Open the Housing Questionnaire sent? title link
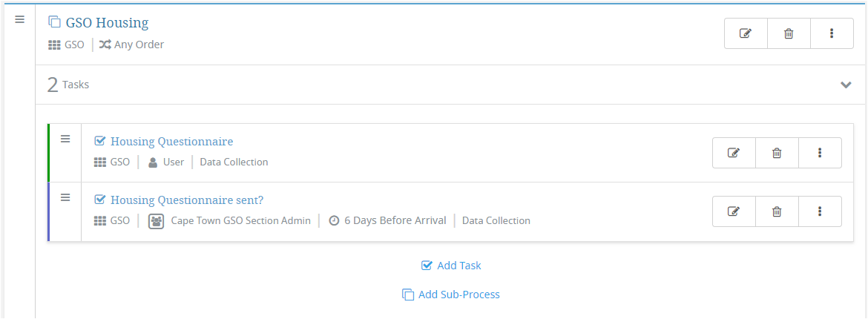Image resolution: width=868 pixels, height=319 pixels. tap(187, 200)
